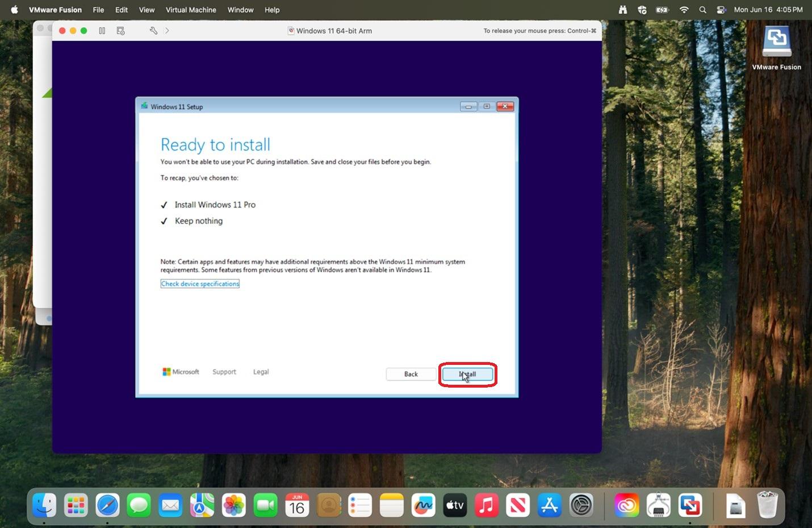This screenshot has height=528, width=812.
Task: Open App Store from the Dock
Action: pos(550,505)
